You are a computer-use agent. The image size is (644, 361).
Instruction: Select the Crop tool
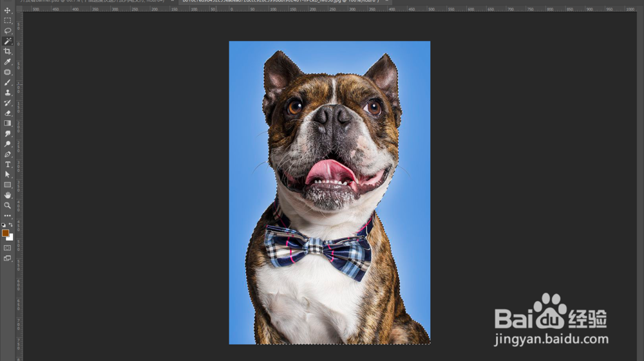coord(7,51)
